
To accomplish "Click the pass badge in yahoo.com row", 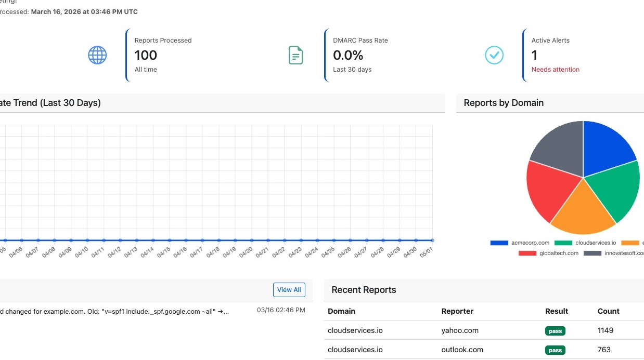I will pyautogui.click(x=555, y=331).
